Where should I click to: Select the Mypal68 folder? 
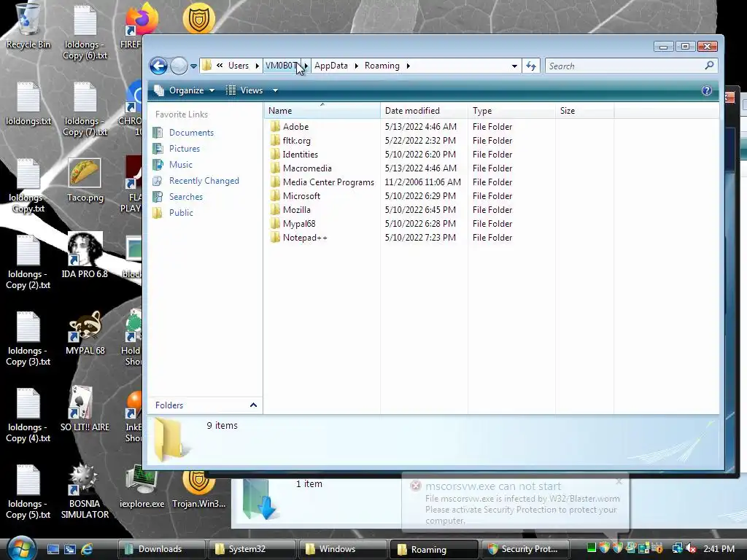click(298, 223)
